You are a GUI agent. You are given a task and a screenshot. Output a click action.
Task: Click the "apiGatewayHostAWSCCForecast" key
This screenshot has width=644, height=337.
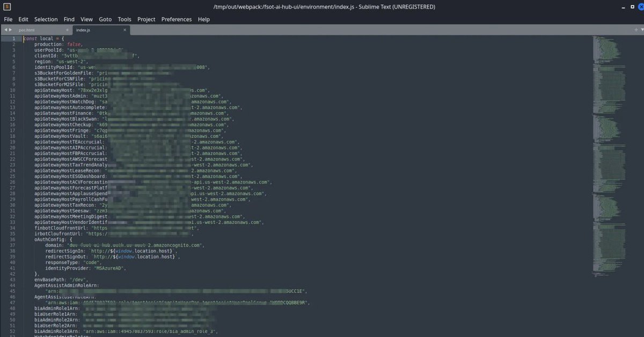point(71,159)
